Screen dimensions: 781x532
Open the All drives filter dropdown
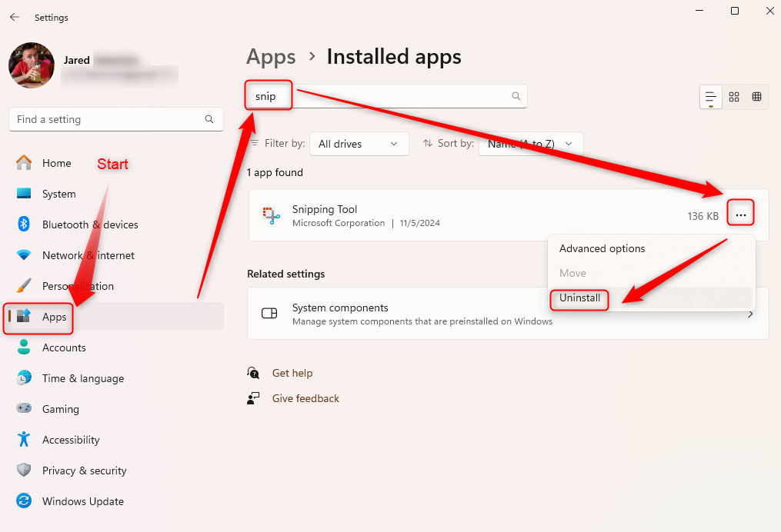(359, 143)
